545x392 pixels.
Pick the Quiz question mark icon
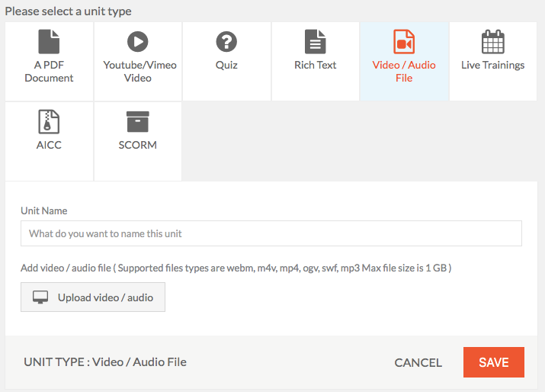226,42
